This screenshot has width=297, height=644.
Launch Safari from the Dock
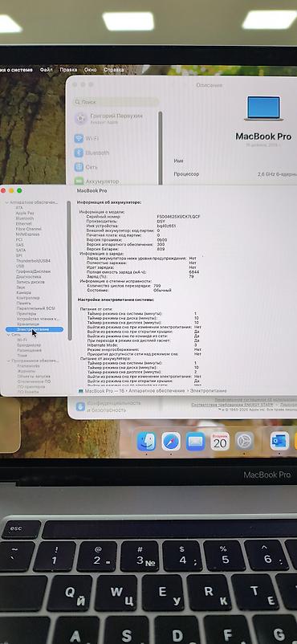click(x=171, y=442)
